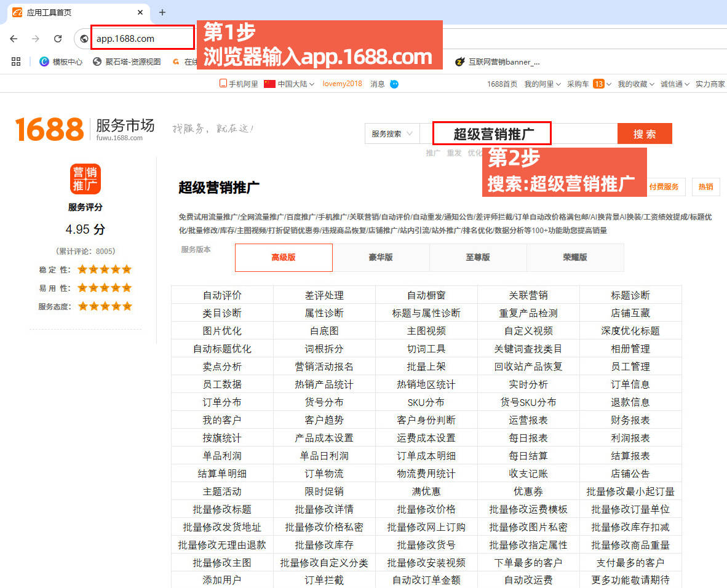Expand the 我的收藏 dropdown

[x=636, y=84]
